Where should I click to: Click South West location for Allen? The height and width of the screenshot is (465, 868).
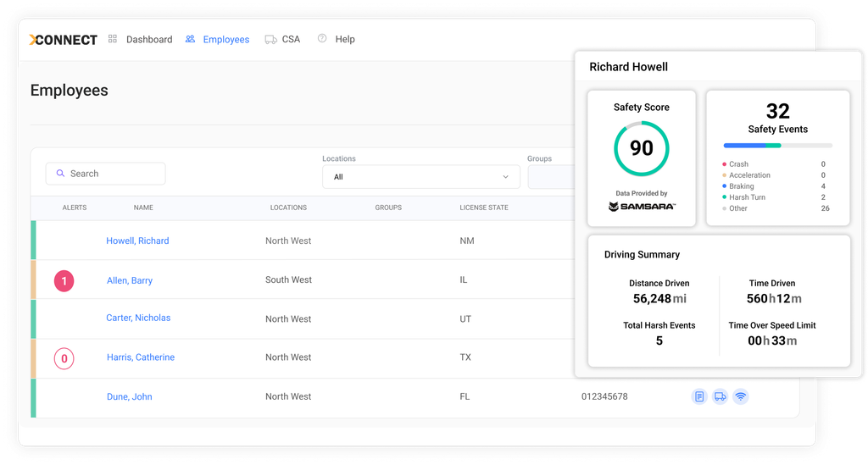(288, 280)
